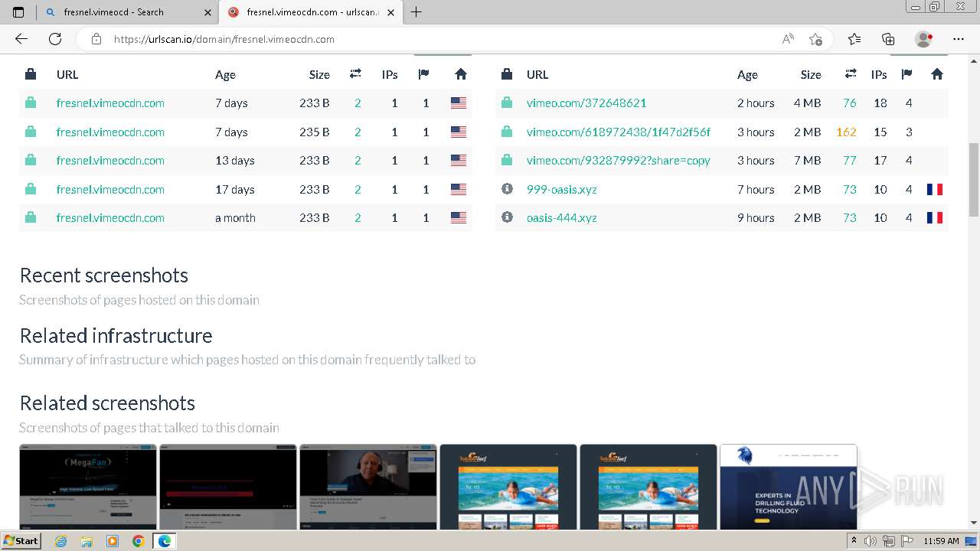Image resolution: width=980 pixels, height=551 pixels.
Task: Open the vimeo.com/372648621 scan result
Action: [586, 103]
